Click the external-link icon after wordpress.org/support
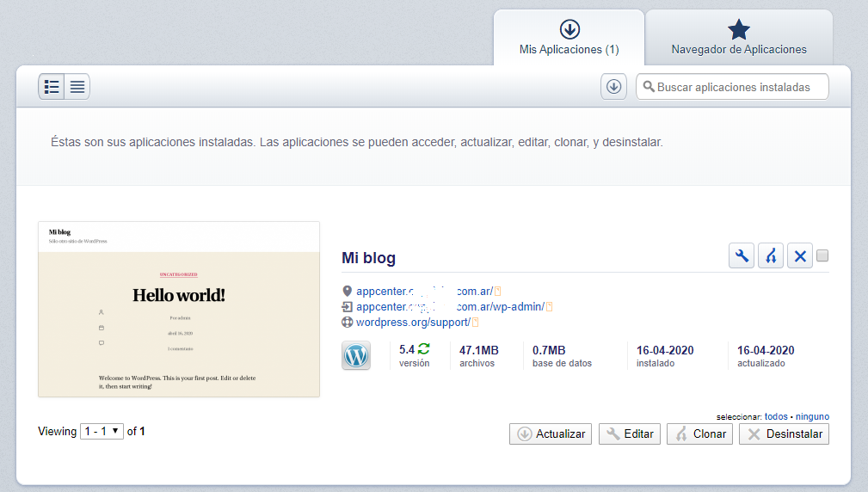868x492 pixels. pos(475,322)
